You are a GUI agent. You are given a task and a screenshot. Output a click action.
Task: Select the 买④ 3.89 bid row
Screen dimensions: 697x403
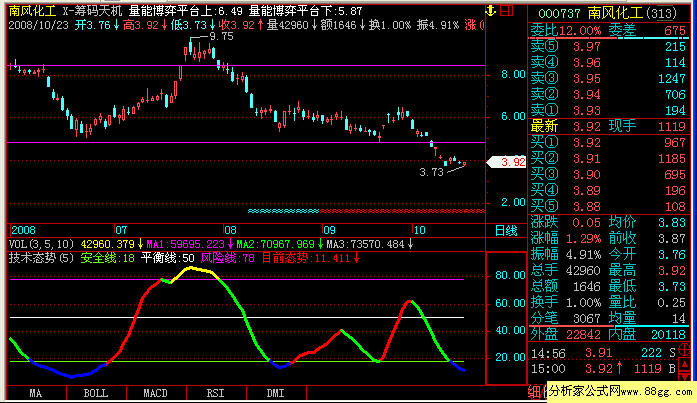tap(608, 191)
